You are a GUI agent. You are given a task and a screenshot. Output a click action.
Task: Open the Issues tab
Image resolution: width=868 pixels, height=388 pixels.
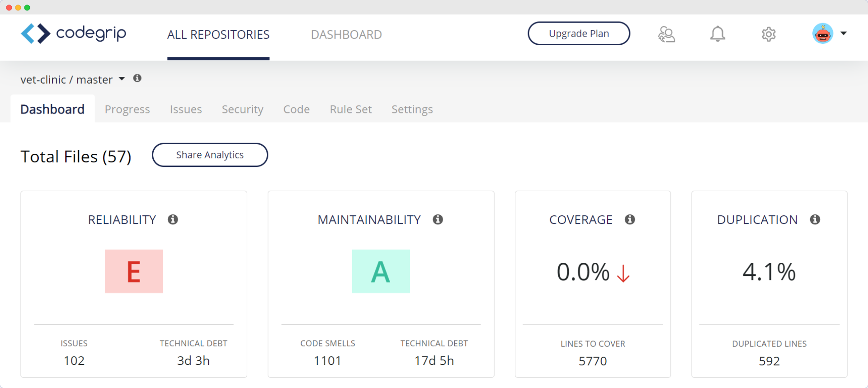coord(186,109)
